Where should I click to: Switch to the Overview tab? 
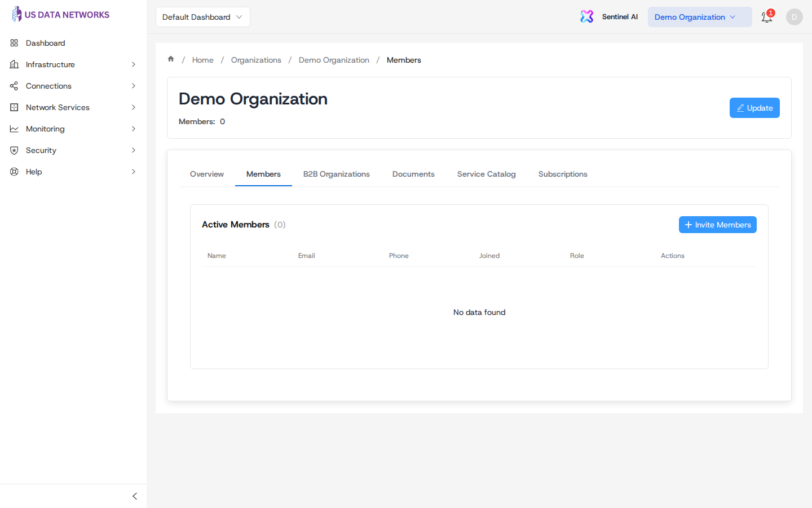click(x=207, y=174)
